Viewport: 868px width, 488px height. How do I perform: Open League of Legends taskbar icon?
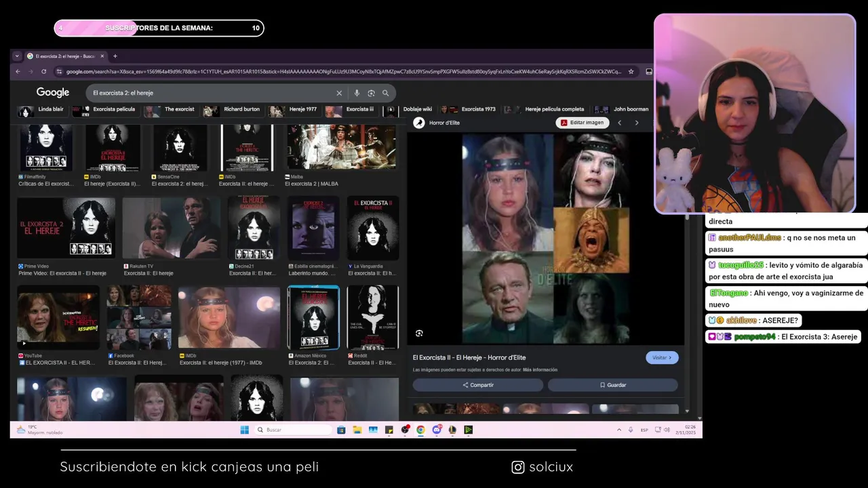pos(452,430)
